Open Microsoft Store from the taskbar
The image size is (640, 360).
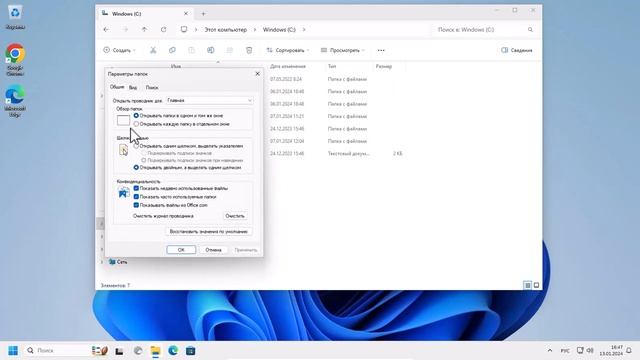(191, 351)
